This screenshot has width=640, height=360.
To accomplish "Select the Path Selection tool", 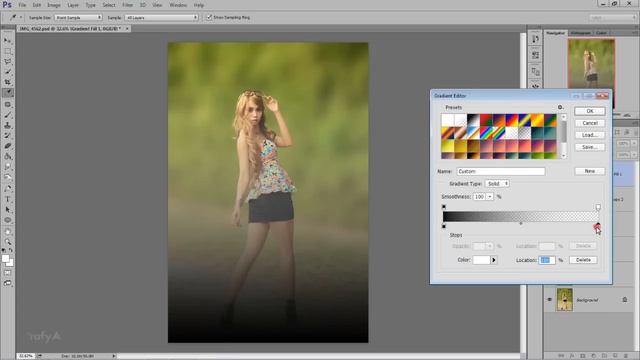I will 7,209.
